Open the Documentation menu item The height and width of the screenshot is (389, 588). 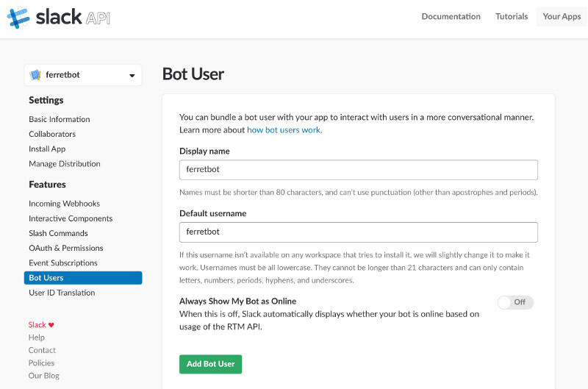[451, 16]
